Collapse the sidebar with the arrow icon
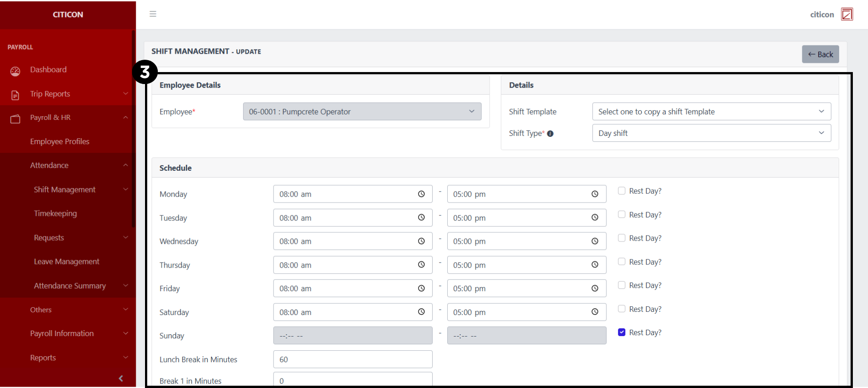The height and width of the screenshot is (388, 868). click(121, 378)
